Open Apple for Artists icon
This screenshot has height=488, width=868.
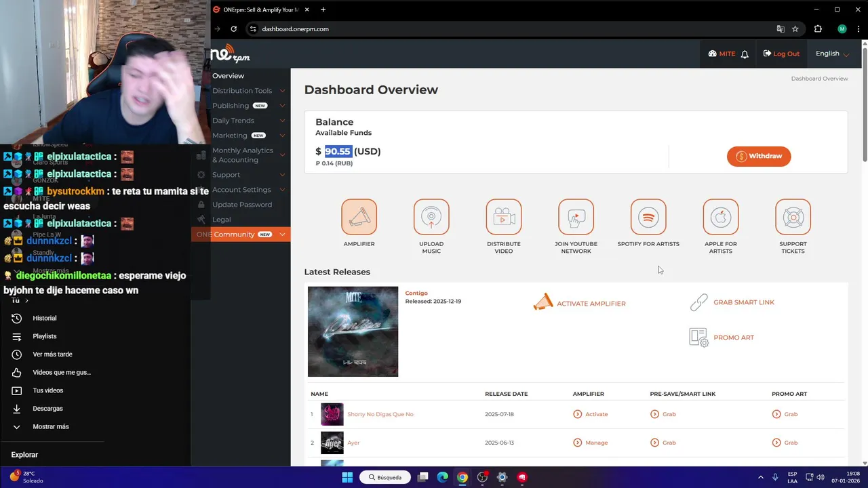721,217
